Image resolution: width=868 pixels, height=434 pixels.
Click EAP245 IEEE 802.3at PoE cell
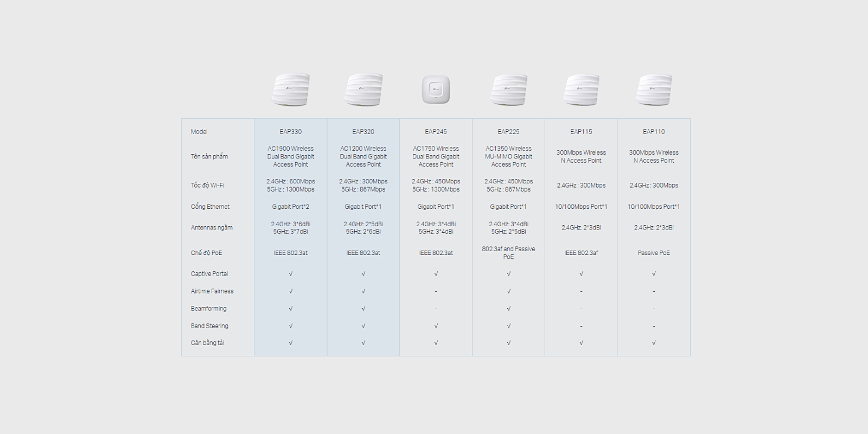(x=436, y=253)
